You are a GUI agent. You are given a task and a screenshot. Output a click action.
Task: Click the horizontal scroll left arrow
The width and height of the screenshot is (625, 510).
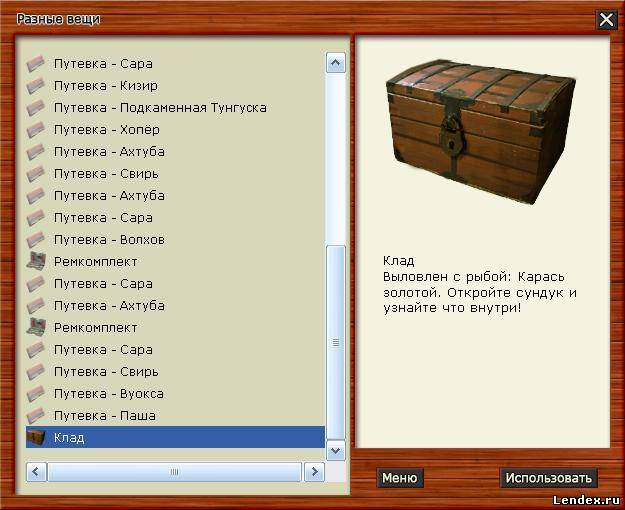click(36, 472)
